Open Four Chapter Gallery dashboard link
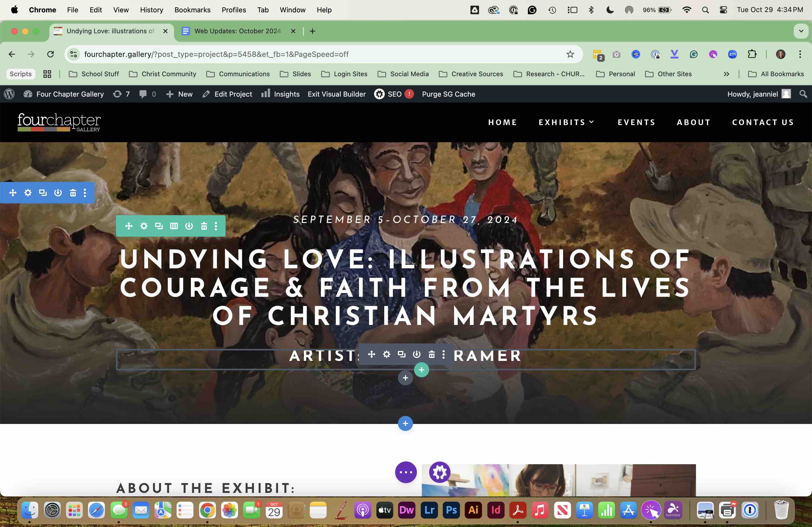This screenshot has width=812, height=527. pyautogui.click(x=64, y=94)
